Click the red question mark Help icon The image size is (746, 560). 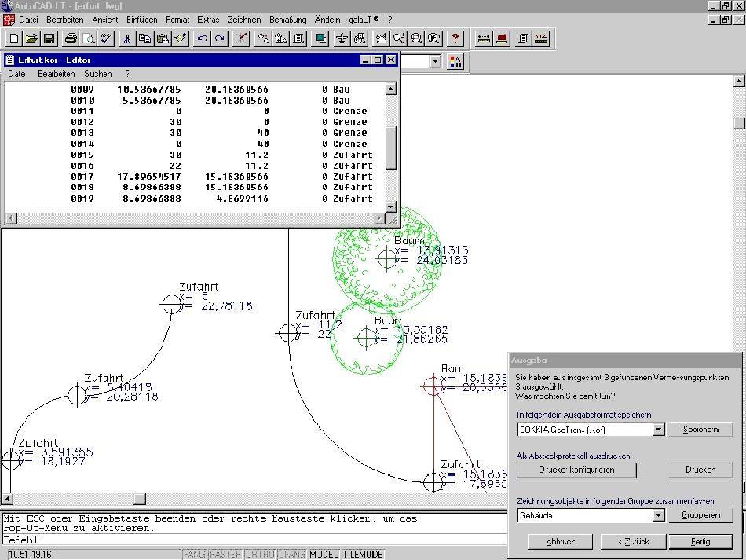tap(455, 38)
